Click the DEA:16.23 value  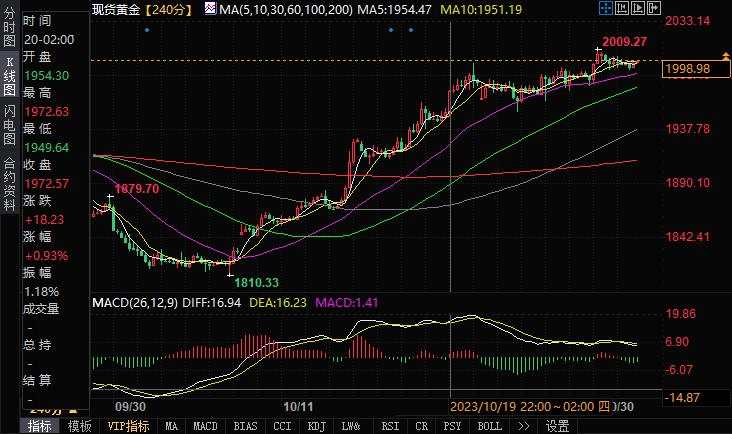[x=278, y=303]
